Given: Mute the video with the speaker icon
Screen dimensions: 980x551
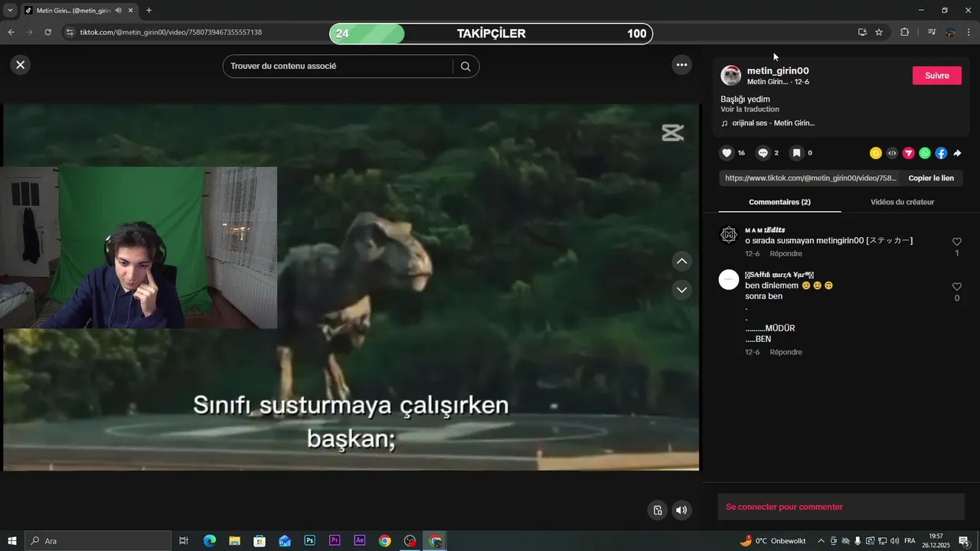Looking at the screenshot, I should [x=682, y=510].
